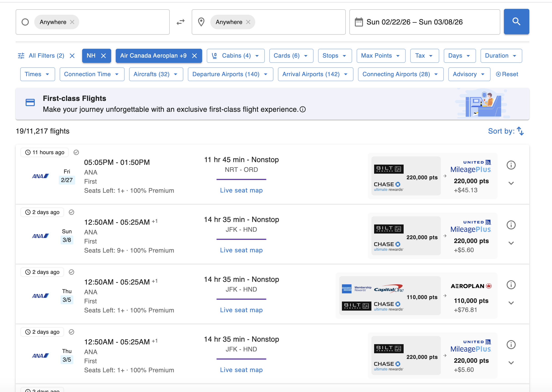Open info icon for Aeroplan 110,000 pts flight
Image resolution: width=552 pixels, height=392 pixels.
point(511,285)
